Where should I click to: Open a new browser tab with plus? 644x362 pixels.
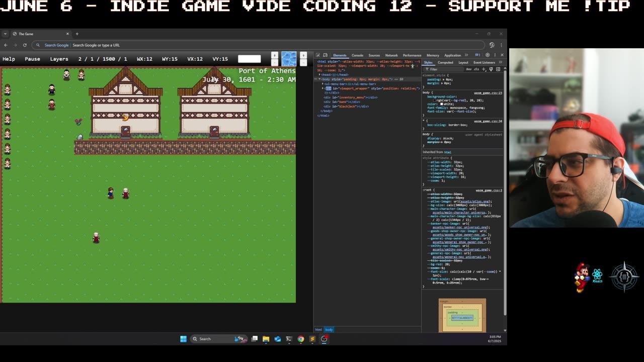click(77, 34)
